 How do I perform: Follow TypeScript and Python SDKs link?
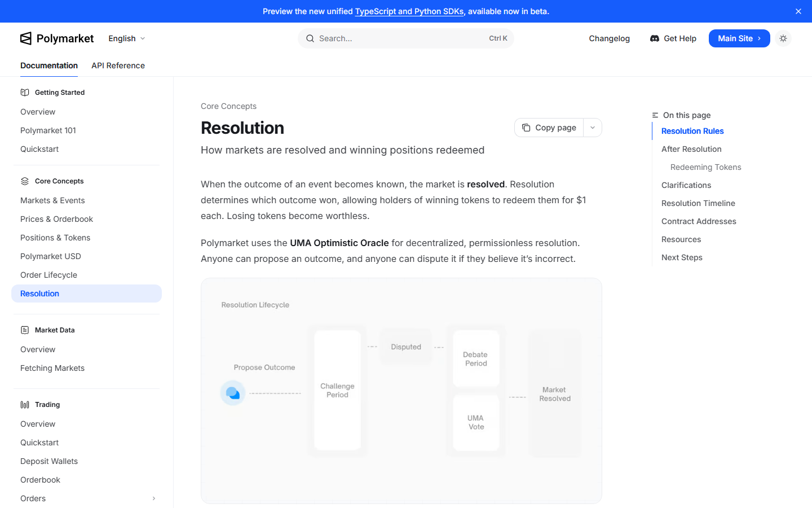409,11
